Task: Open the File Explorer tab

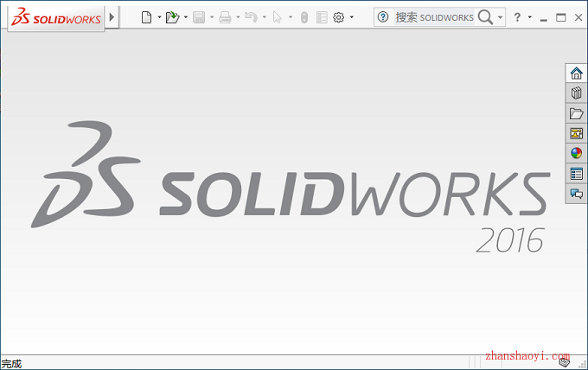Action: click(577, 113)
